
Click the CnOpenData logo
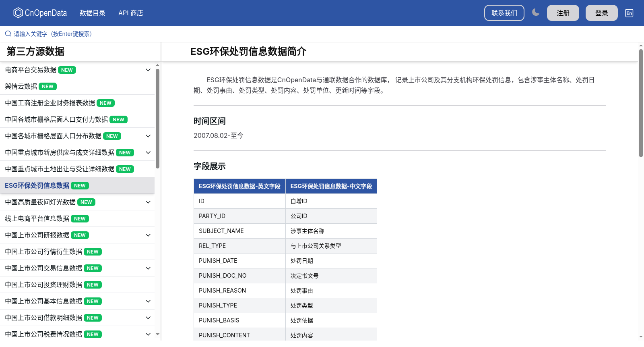click(40, 13)
